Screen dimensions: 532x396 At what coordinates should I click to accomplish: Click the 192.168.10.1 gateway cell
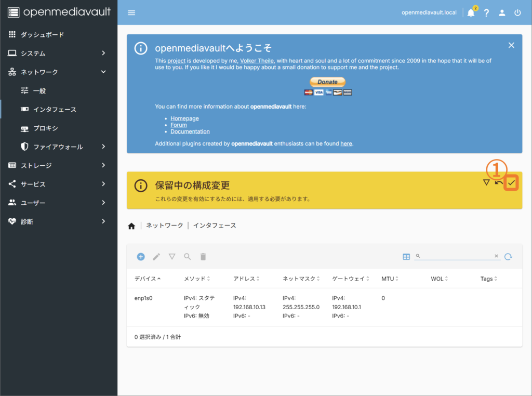347,307
